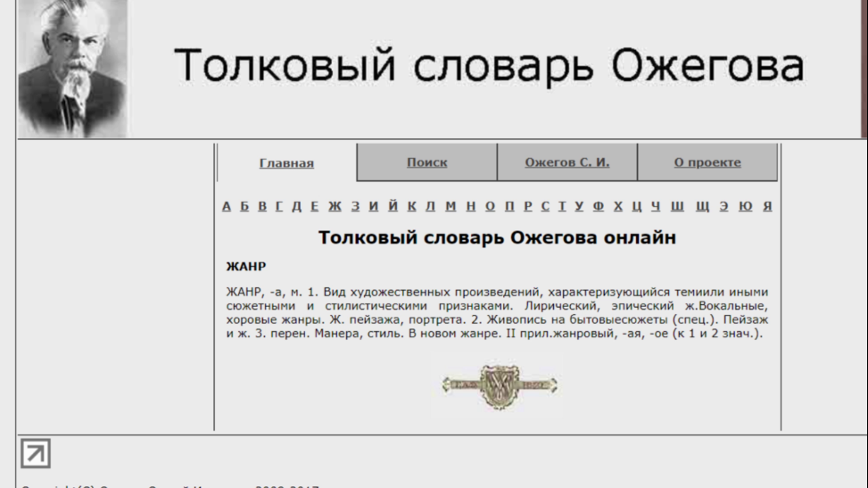
Task: Open the Ожегов С. И. tab
Action: coord(566,162)
